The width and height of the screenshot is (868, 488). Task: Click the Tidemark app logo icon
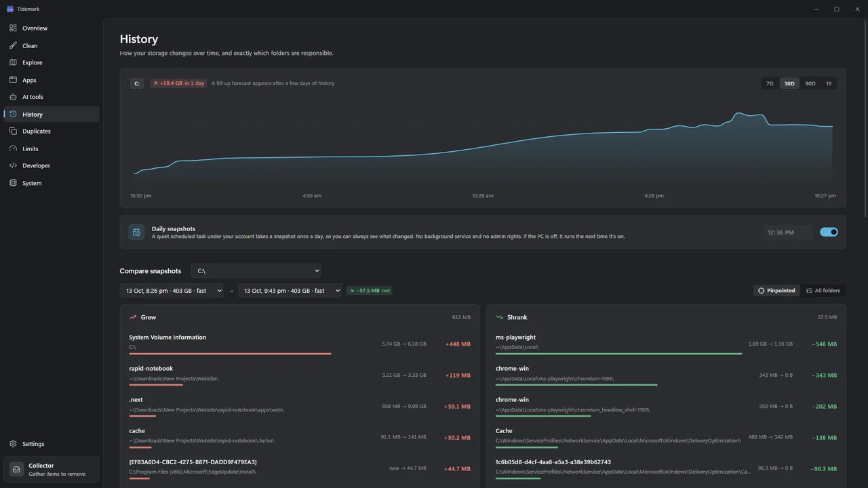pyautogui.click(x=10, y=9)
